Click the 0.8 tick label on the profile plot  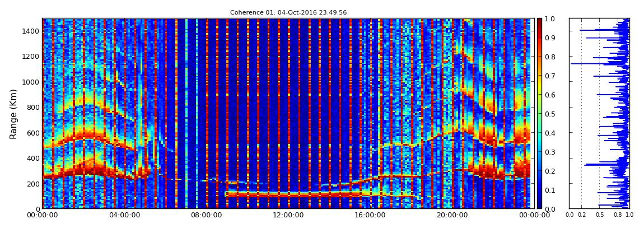tap(617, 215)
